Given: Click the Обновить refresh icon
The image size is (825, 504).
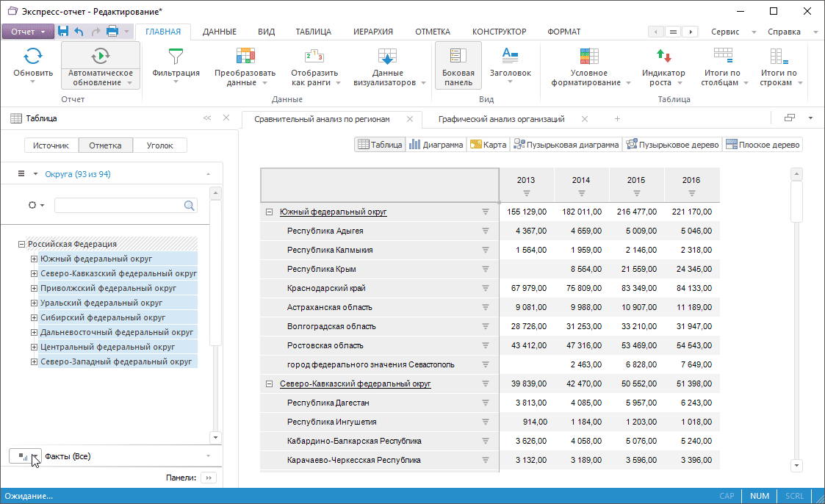Looking at the screenshot, I should point(33,56).
